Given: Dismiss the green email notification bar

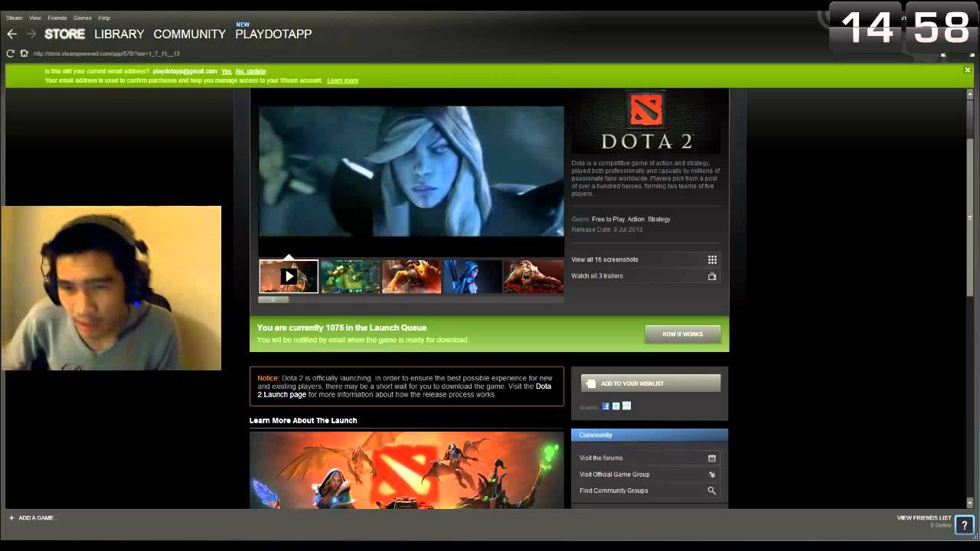Looking at the screenshot, I should (x=968, y=70).
